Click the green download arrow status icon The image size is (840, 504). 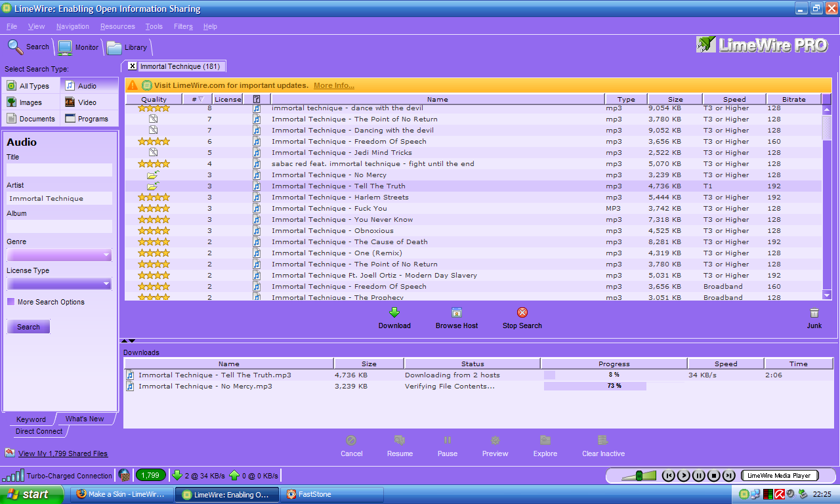[177, 475]
